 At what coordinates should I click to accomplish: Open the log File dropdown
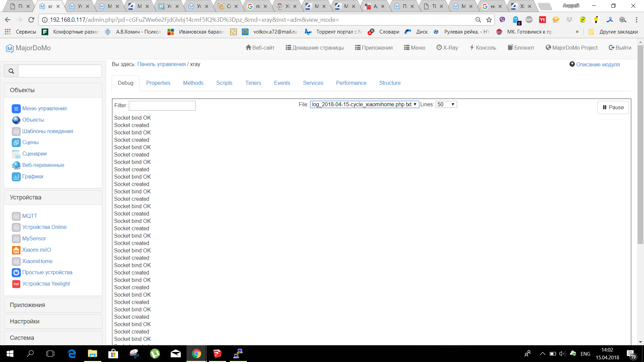(364, 105)
